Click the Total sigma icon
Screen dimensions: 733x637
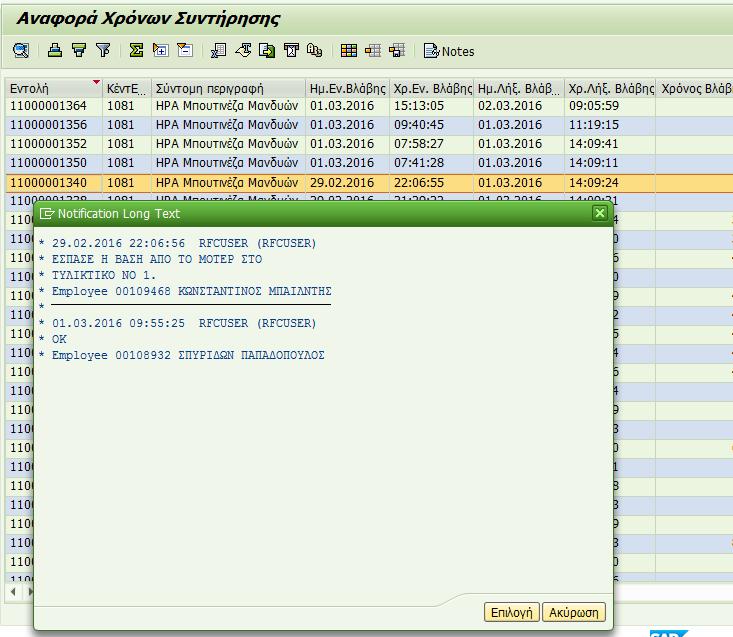136,50
